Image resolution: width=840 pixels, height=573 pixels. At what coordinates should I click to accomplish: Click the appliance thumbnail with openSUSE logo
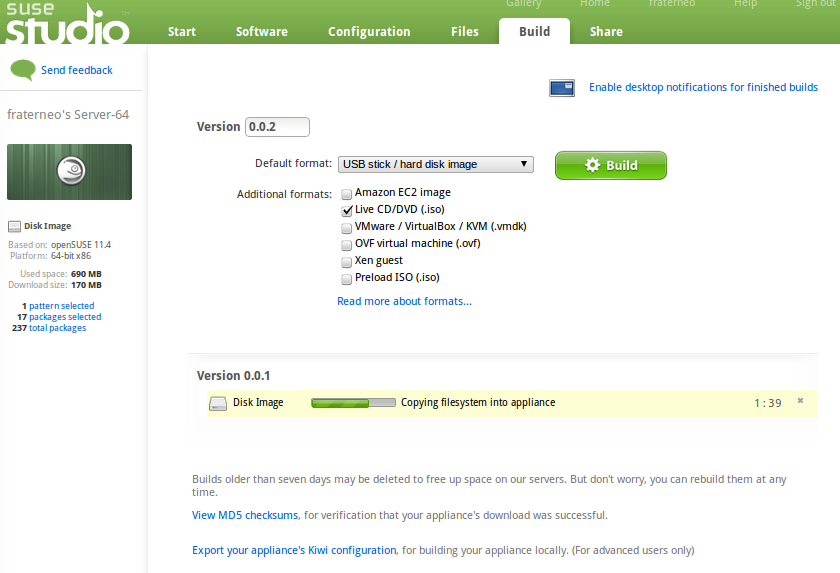tap(69, 172)
